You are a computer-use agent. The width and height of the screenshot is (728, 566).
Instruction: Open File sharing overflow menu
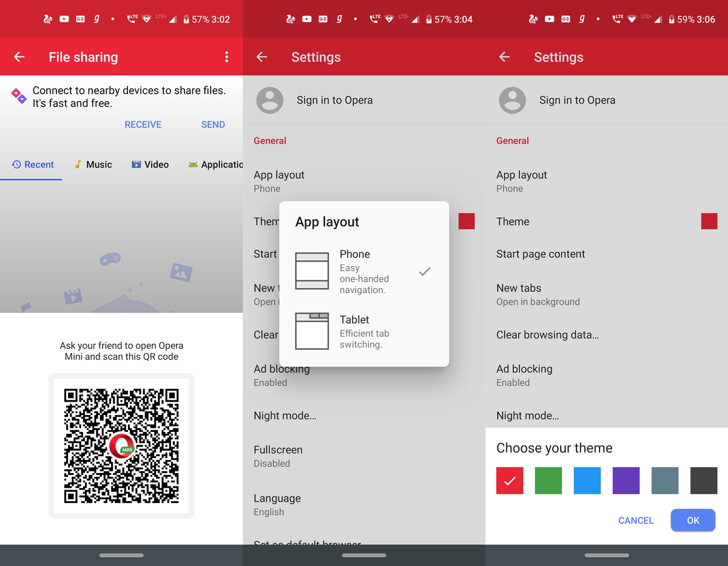[x=226, y=57]
